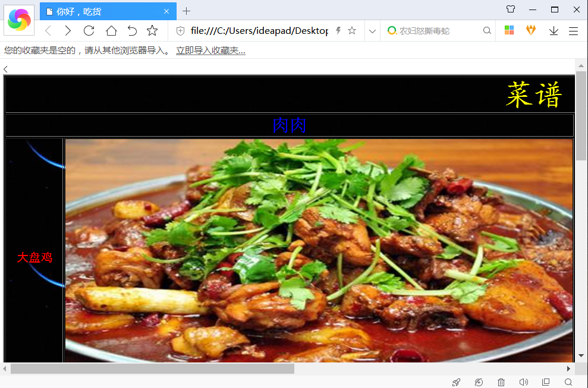This screenshot has height=388, width=588.
Task: Minimize the browser window
Action: pyautogui.click(x=533, y=10)
